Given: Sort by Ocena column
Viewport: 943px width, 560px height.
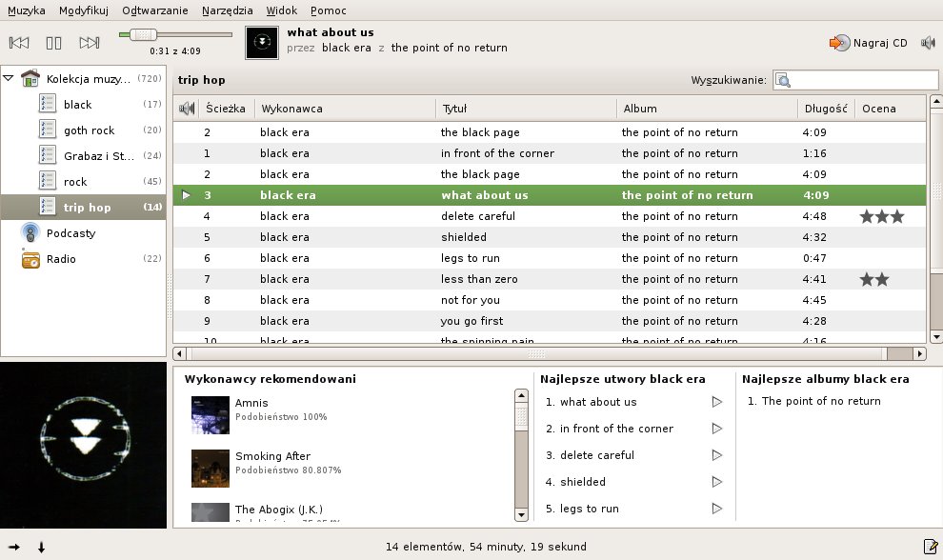Looking at the screenshot, I should pos(891,109).
